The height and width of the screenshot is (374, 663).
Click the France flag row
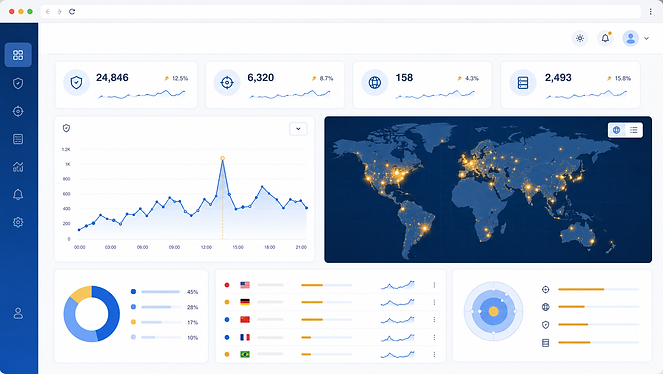tap(331, 337)
